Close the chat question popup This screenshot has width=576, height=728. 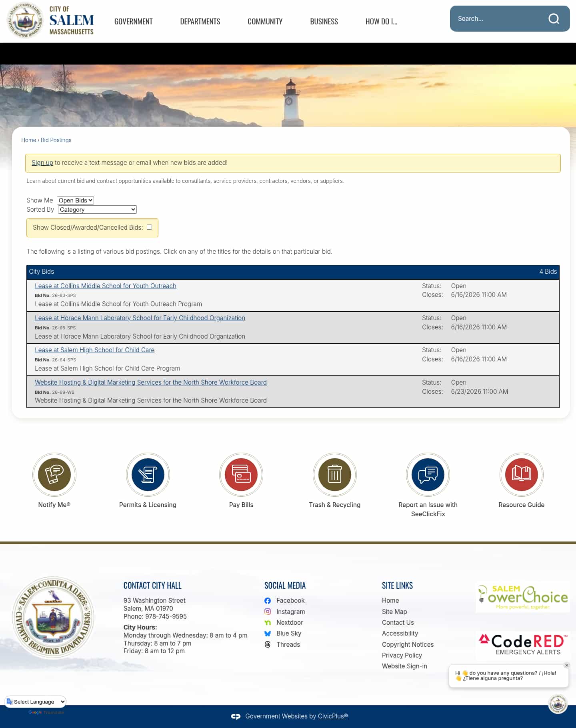point(567,665)
